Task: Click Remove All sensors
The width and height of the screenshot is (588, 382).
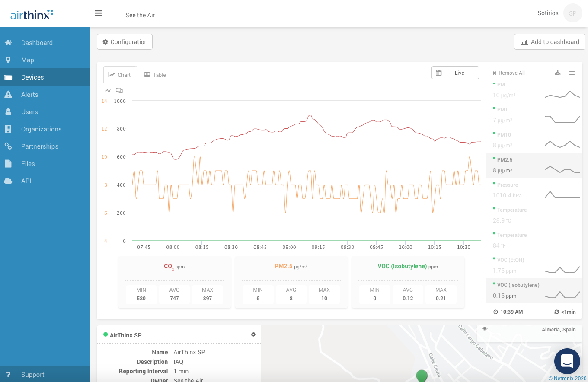Action: coord(508,73)
